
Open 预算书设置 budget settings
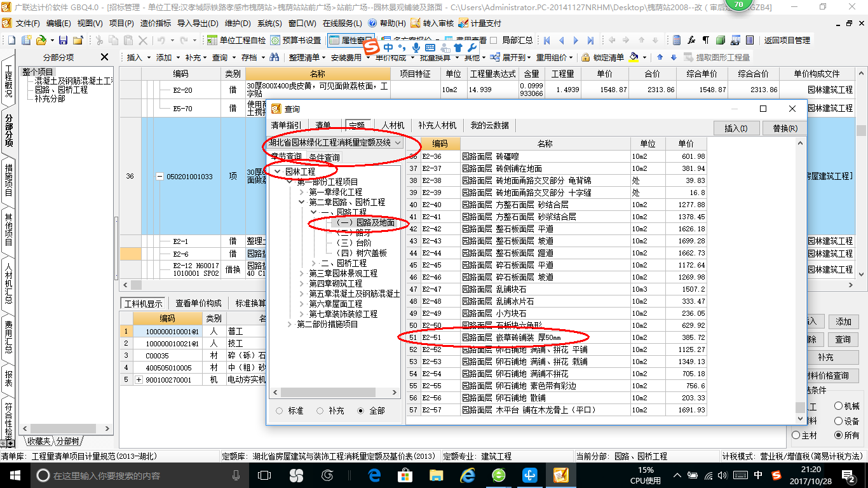295,40
